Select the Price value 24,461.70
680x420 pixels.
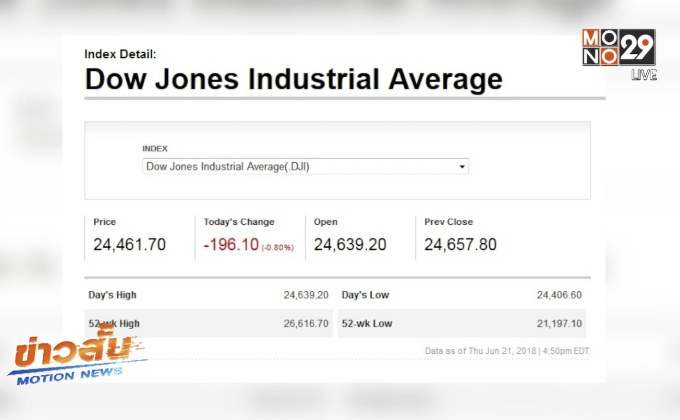pos(130,244)
